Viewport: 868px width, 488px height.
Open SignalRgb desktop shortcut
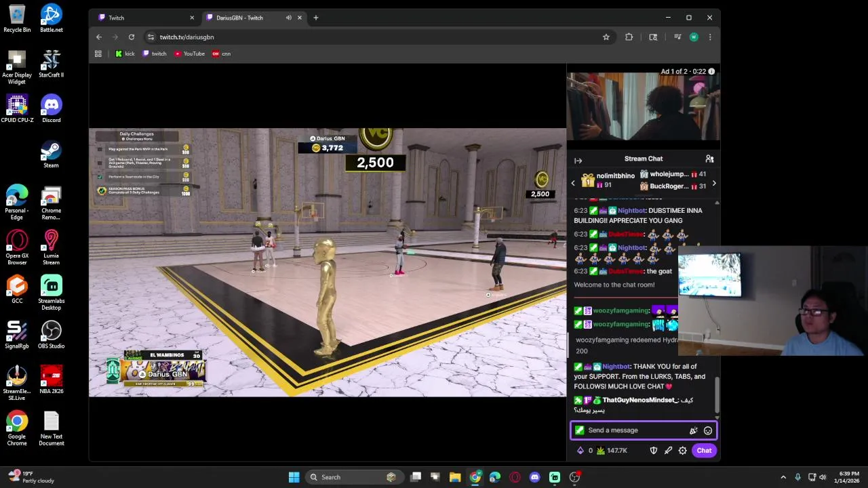click(17, 335)
